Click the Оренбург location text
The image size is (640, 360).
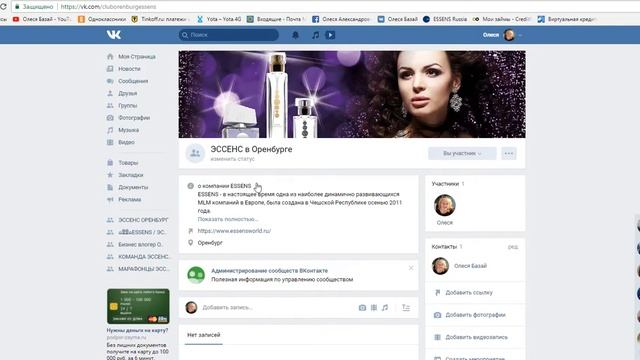click(210, 243)
